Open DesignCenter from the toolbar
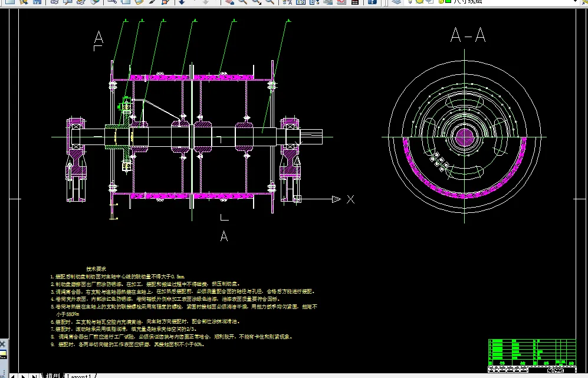Viewport: 588px width, 378px height. click(x=301, y=2)
